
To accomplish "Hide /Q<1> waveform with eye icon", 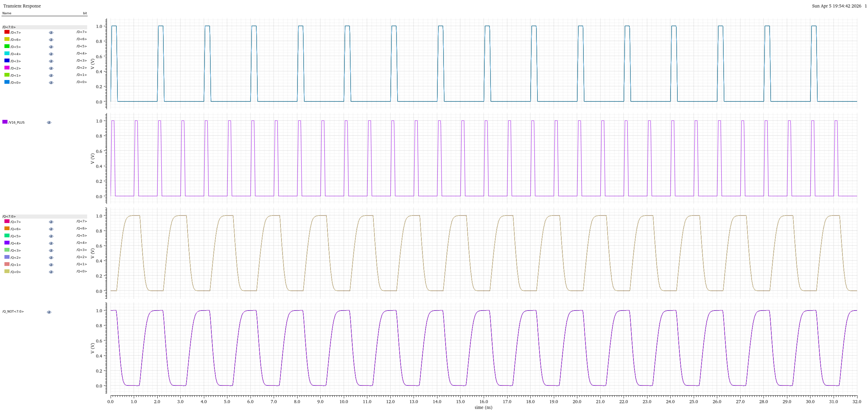I will (x=51, y=265).
